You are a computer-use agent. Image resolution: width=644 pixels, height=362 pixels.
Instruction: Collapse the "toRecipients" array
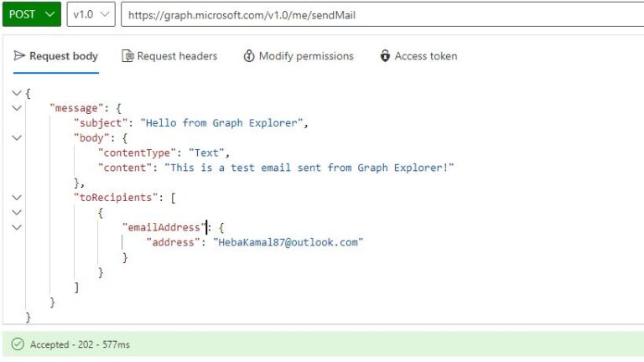(17, 198)
